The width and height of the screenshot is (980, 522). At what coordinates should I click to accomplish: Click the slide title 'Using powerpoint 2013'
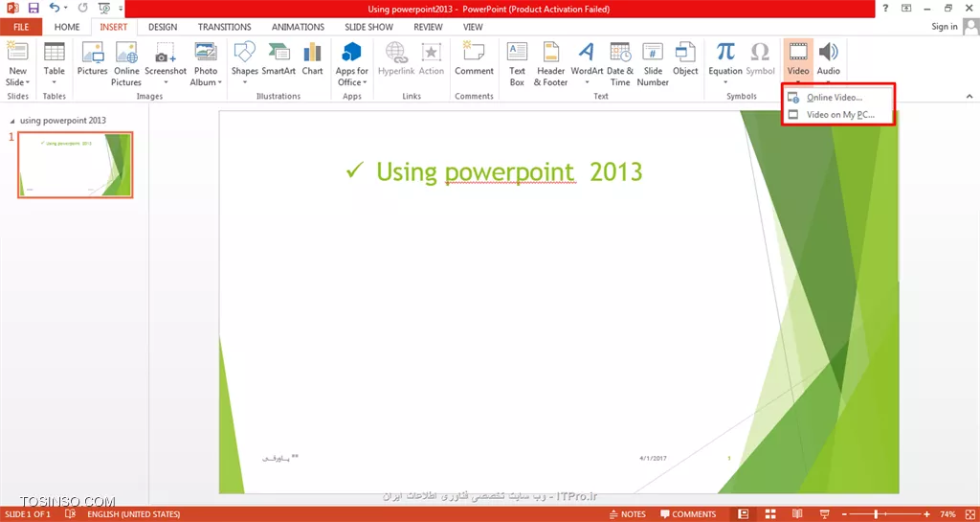coord(509,171)
